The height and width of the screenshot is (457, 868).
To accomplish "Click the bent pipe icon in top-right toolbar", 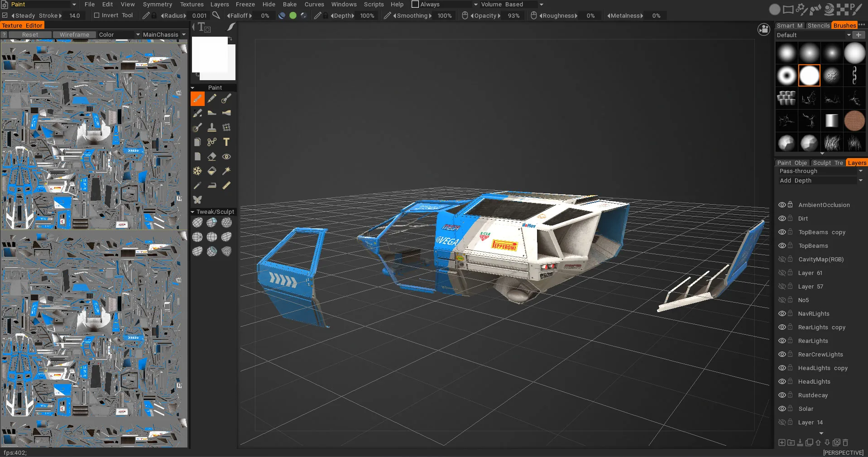I will pyautogui.click(x=815, y=9).
